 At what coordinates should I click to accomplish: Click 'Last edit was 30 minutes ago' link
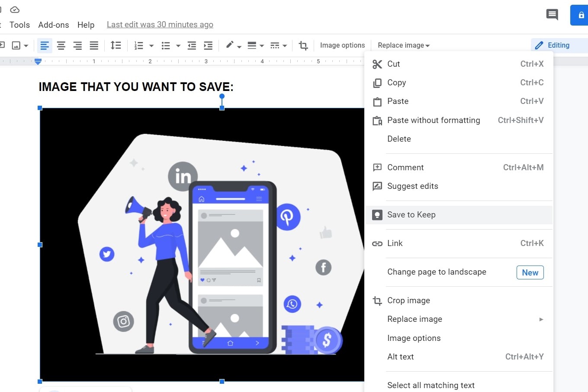160,25
